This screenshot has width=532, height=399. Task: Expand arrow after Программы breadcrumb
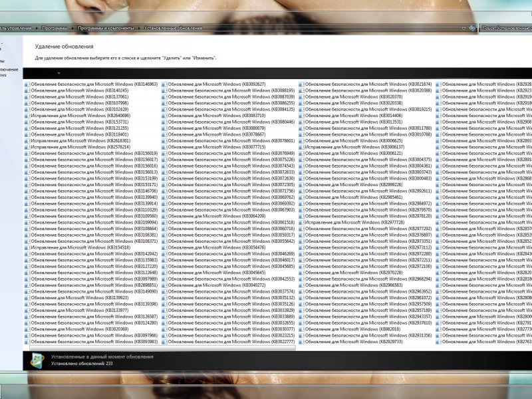[73, 28]
